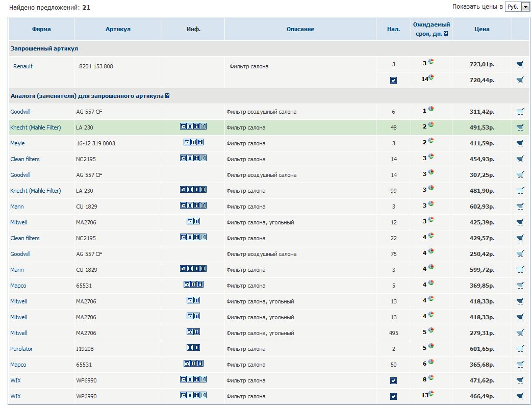Click stock quantity 495 in Mitwell row
The width and height of the screenshot is (532, 411).
coord(394,333)
